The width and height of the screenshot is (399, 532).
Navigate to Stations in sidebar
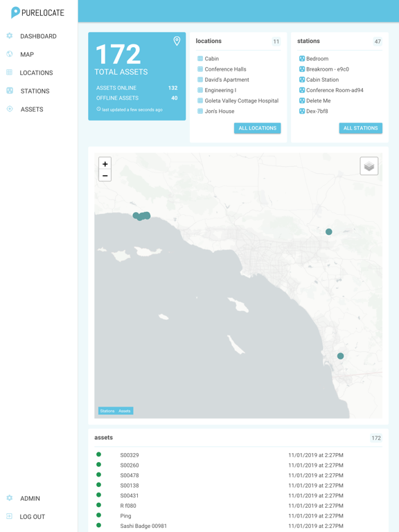coord(35,91)
